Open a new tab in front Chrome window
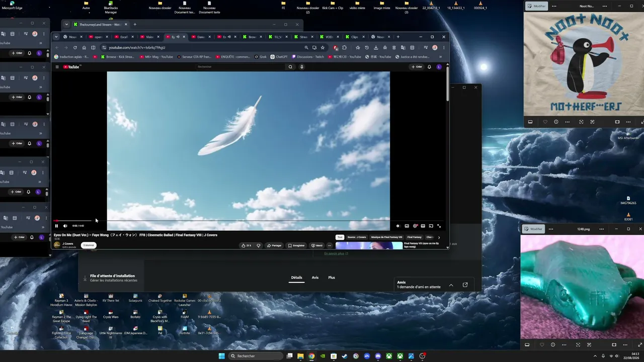Image resolution: width=644 pixels, height=362 pixels. pos(398,37)
